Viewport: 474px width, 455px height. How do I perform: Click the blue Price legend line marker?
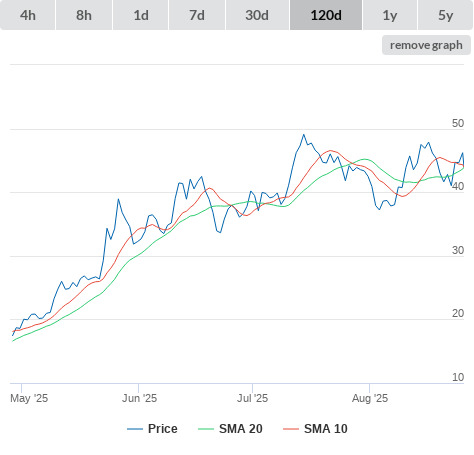[135, 429]
